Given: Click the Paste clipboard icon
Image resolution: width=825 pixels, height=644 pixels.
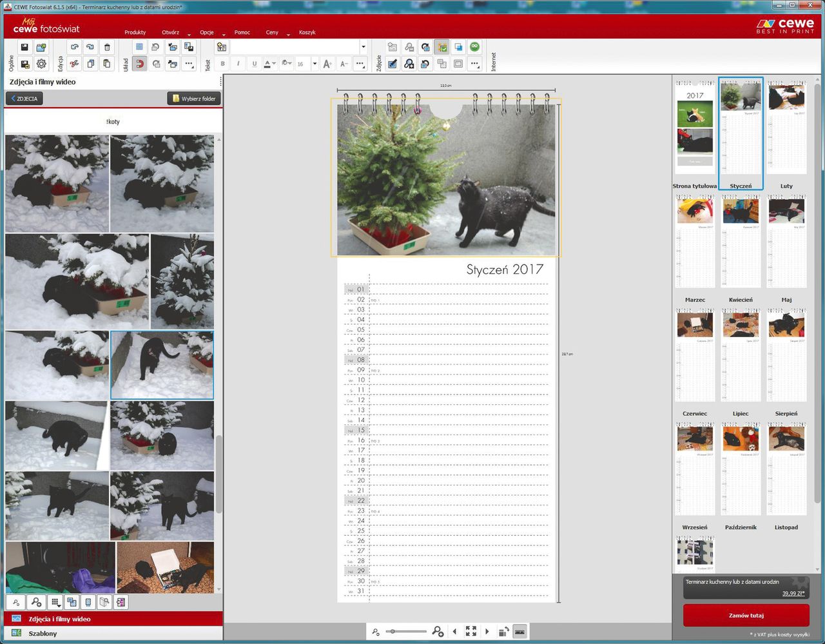Looking at the screenshot, I should [107, 64].
